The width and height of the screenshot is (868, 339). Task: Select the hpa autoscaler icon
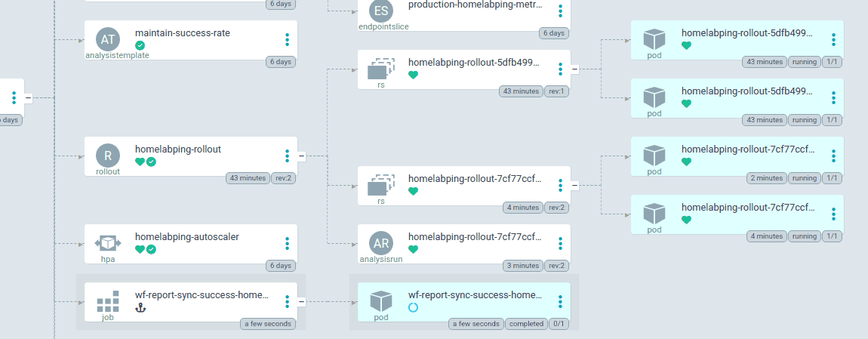108,243
